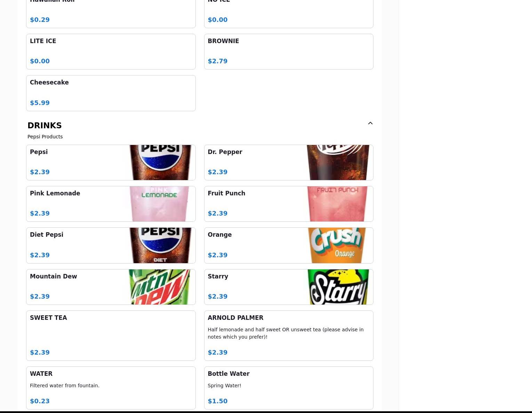532x413 pixels.
Task: Click the Fruit Punch $2.39 price
Action: pos(218,213)
